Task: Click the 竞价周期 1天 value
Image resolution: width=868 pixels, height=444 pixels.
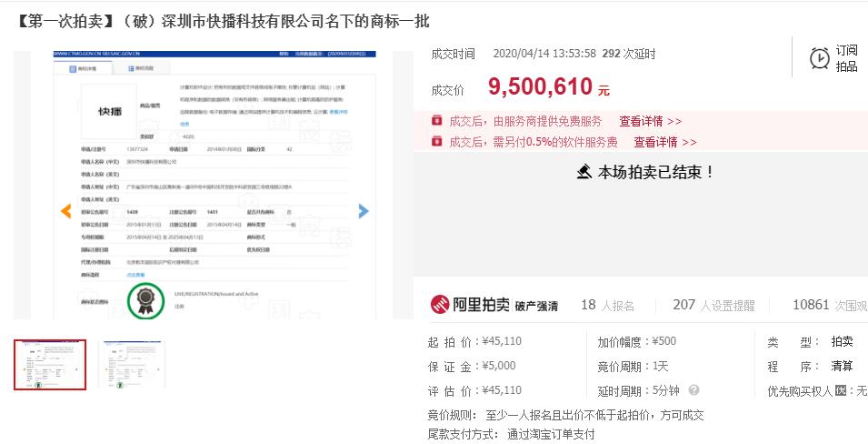Action: [661, 367]
